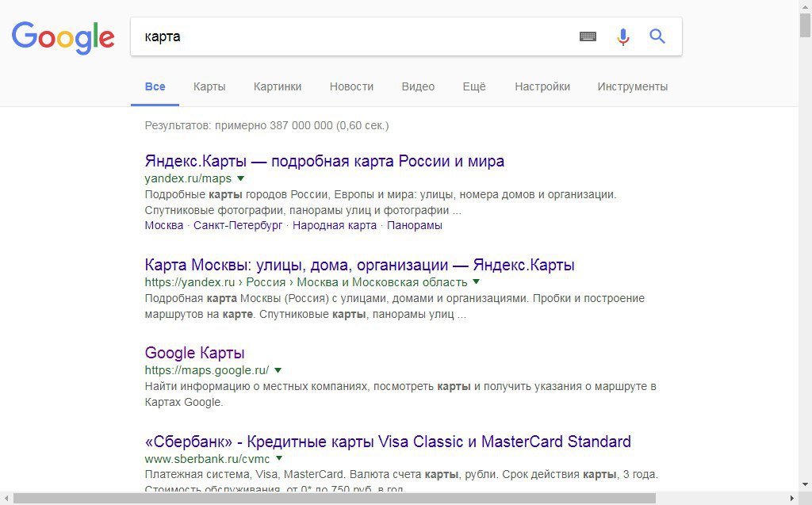This screenshot has width=812, height=505.
Task: Open the Новости tab
Action: click(351, 86)
